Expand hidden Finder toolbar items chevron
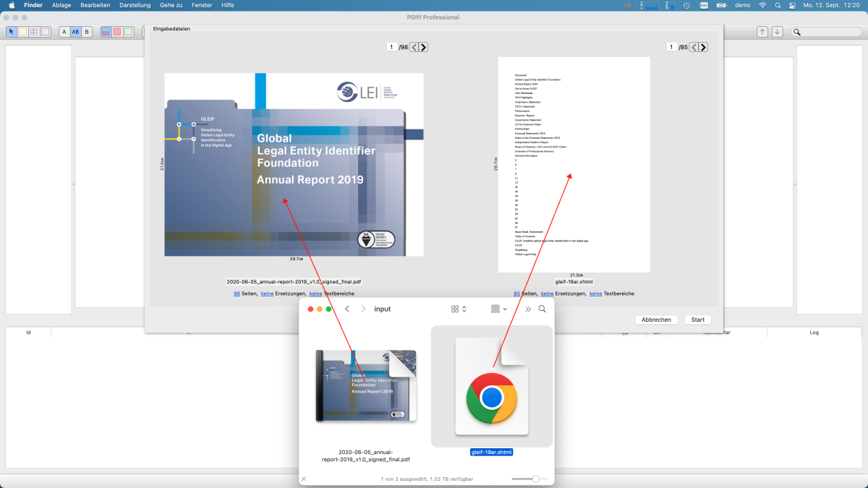This screenshot has height=488, width=868. point(528,309)
